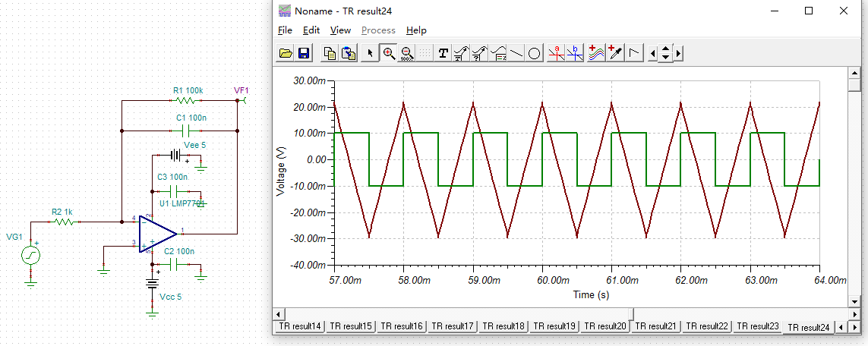This screenshot has width=868, height=346.
Task: Click the TINA window icon in title bar
Action: pos(285,11)
